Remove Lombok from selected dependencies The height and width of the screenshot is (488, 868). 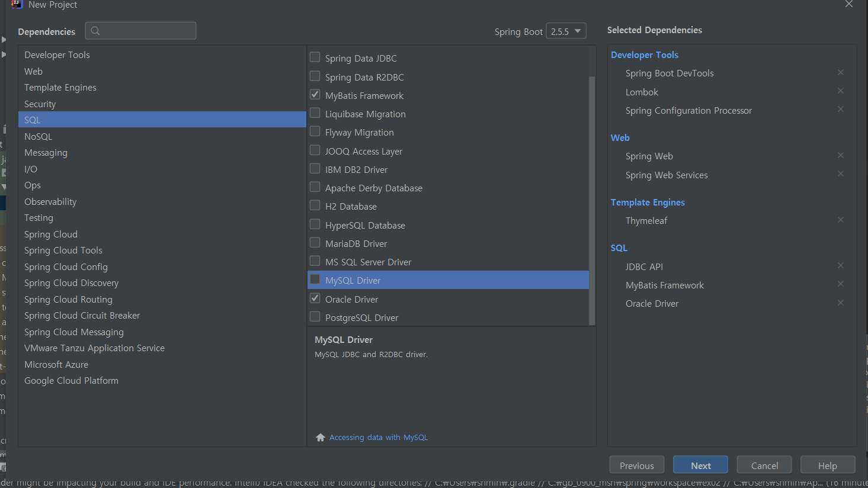coord(840,91)
